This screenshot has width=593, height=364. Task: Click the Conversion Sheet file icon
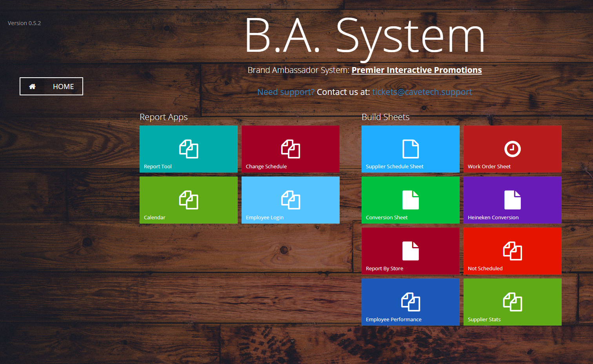[x=411, y=200]
